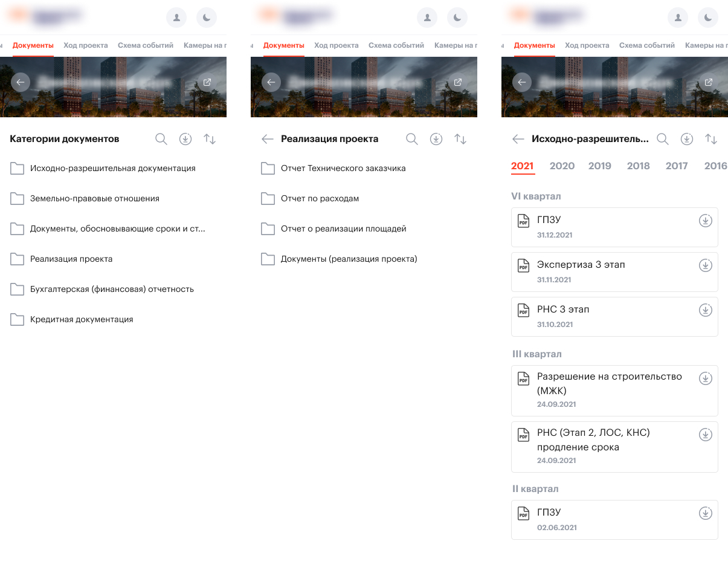The height and width of the screenshot is (567, 728).
Task: Open the Отчет по расходам folder
Action: (x=320, y=199)
